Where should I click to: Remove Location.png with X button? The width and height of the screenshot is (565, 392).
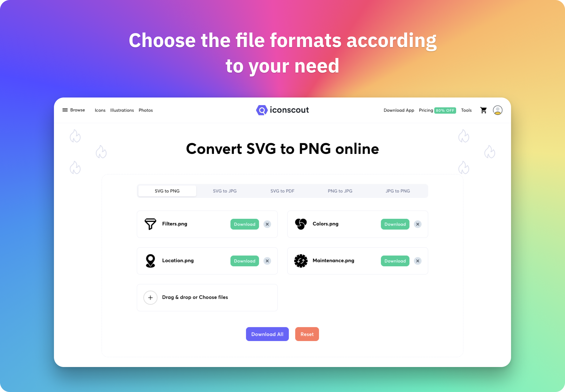268,261
